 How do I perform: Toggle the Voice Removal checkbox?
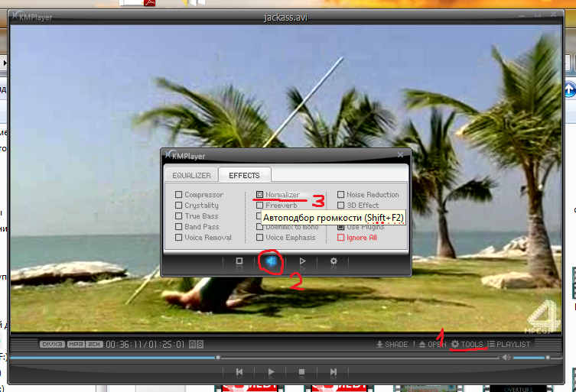tap(179, 238)
